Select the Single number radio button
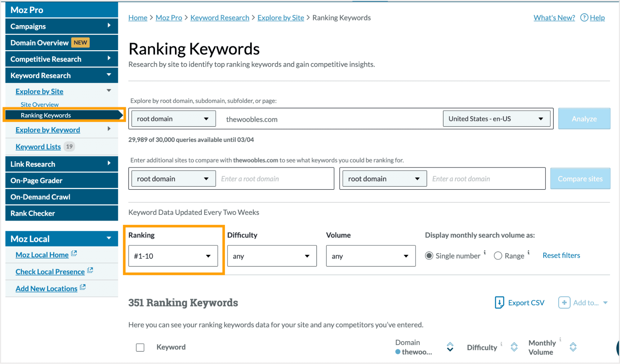620x364 pixels. click(429, 256)
